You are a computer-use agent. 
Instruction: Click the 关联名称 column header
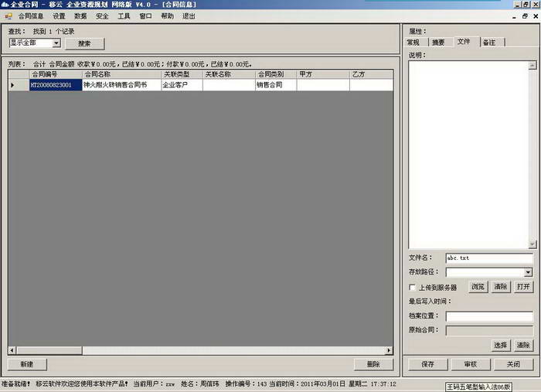(x=229, y=74)
